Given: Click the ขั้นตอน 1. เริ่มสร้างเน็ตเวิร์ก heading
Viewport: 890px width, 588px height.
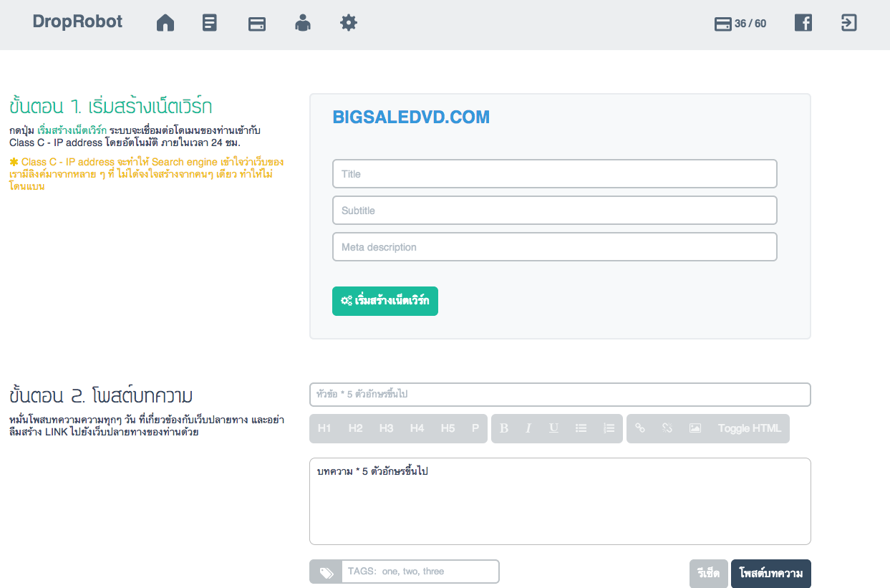Looking at the screenshot, I should 111,107.
